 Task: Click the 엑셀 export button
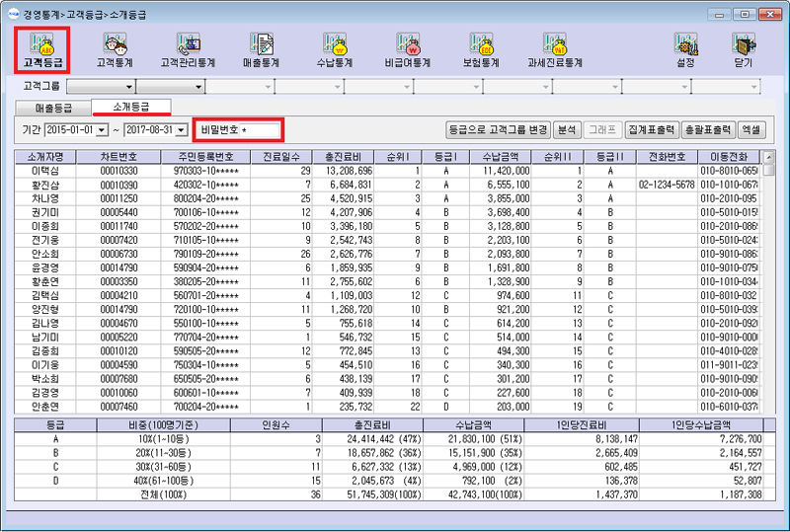pos(752,129)
